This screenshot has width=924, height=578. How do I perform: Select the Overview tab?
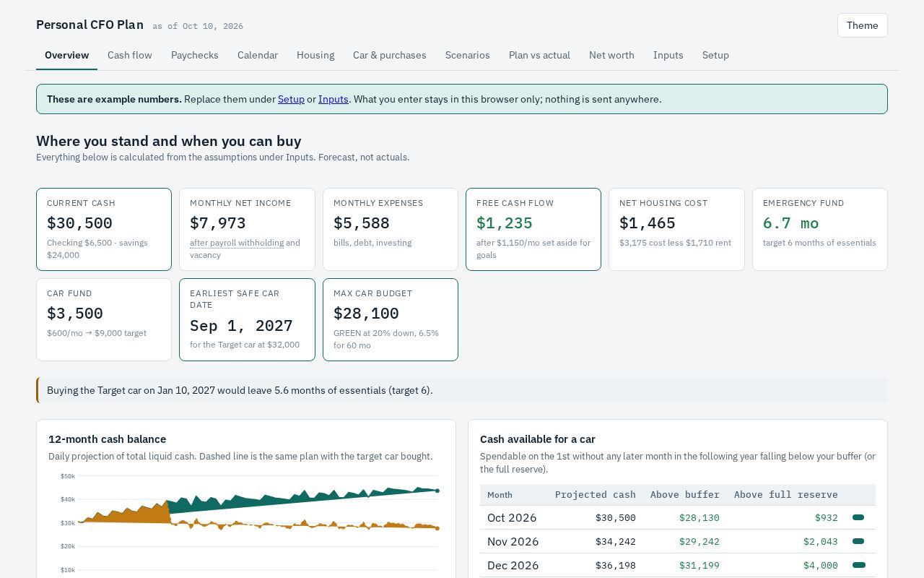coord(67,55)
